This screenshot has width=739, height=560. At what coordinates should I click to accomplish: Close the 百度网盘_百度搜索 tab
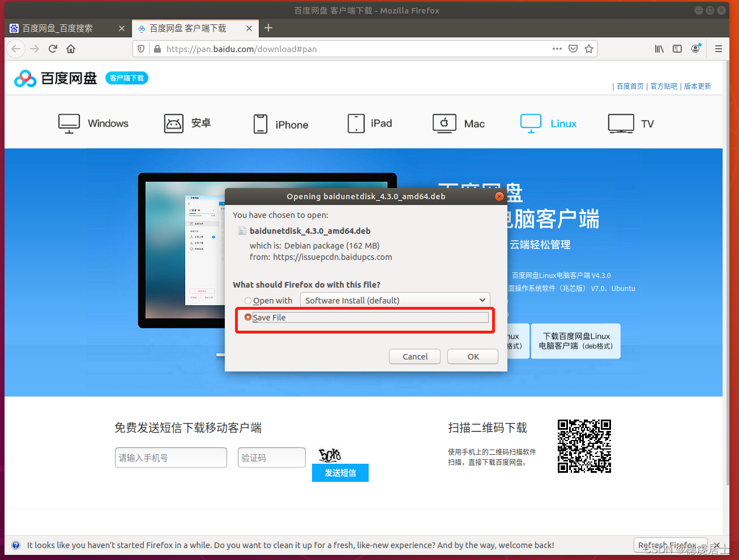click(122, 28)
